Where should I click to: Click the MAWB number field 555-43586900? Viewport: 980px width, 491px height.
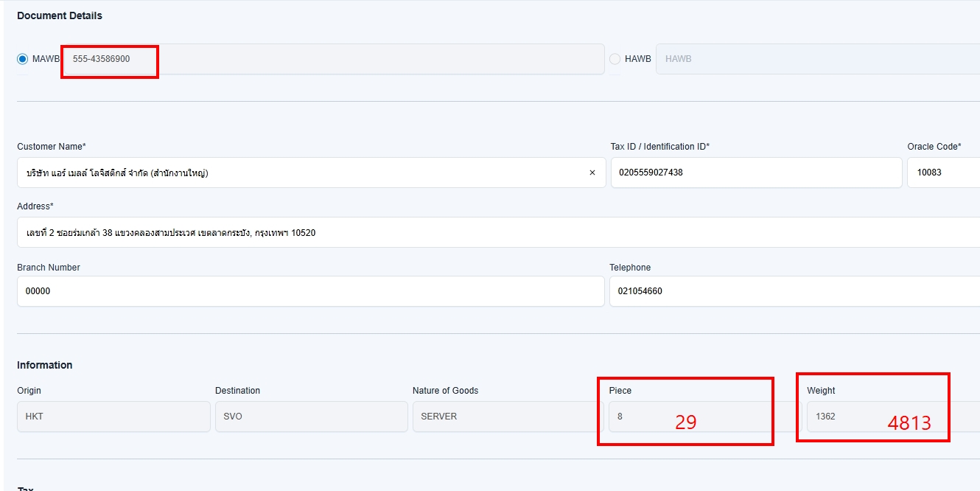[332, 59]
